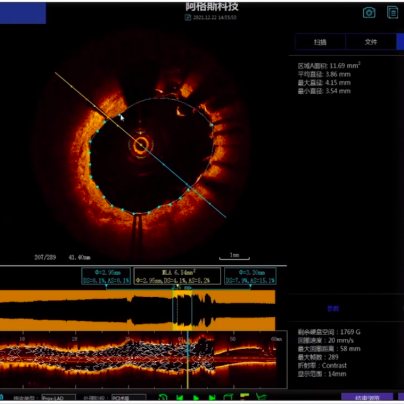The image size is (404, 404).
Task: Skip to next frame with green icon
Action: click(212, 397)
